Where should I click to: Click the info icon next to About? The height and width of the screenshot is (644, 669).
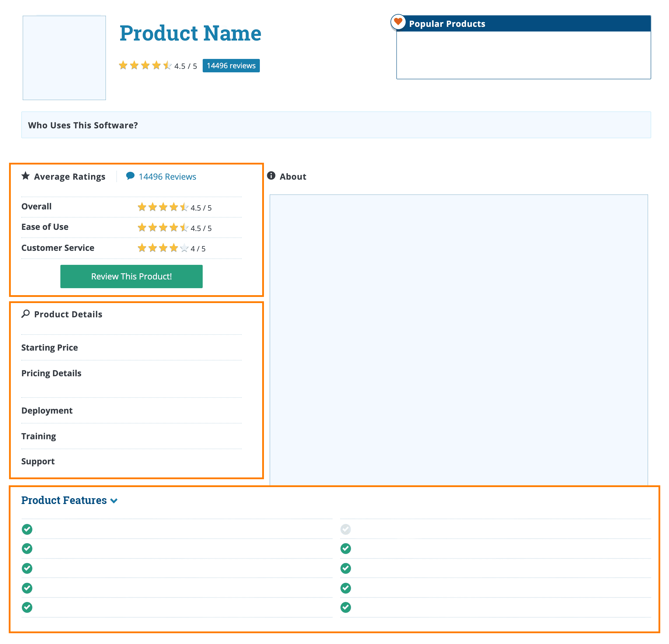point(271,176)
